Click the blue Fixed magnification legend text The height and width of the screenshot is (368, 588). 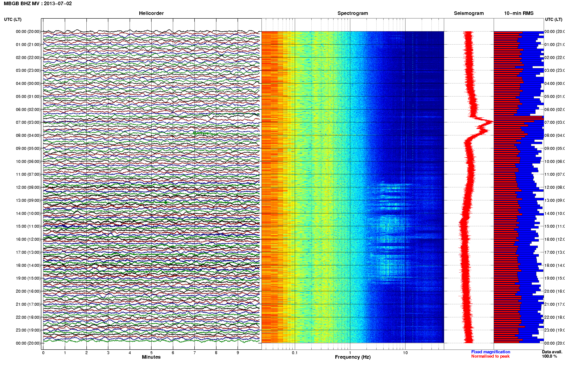(491, 352)
